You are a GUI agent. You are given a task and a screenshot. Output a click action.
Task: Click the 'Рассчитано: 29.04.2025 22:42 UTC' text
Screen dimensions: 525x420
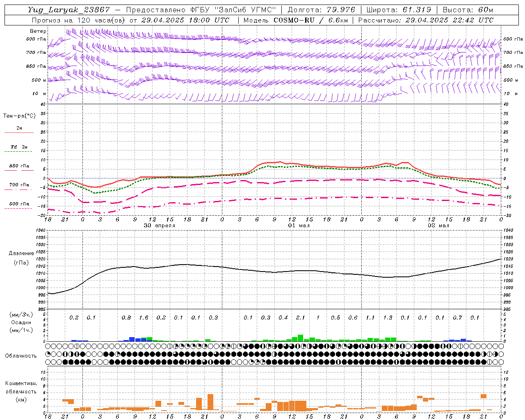click(426, 20)
